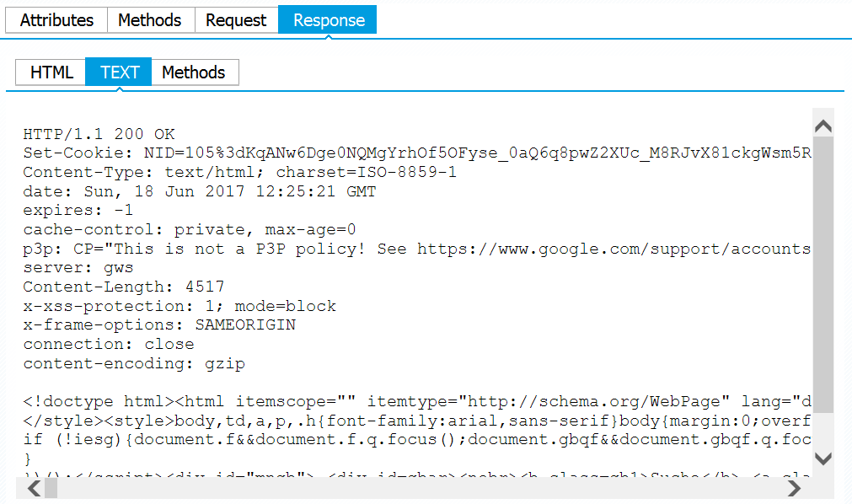Show the HTML view sub-tab
852x504 pixels.
click(x=51, y=72)
